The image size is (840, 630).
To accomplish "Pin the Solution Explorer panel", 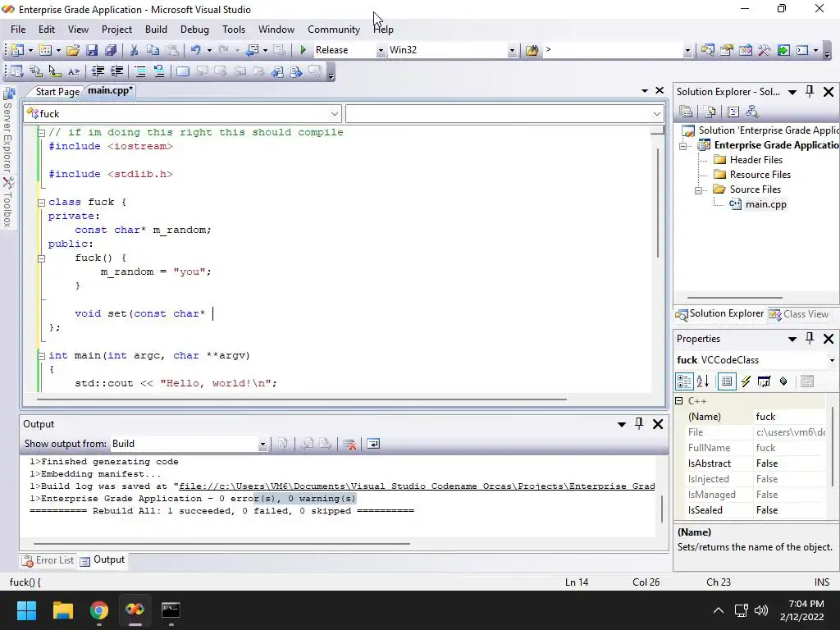I will [810, 92].
